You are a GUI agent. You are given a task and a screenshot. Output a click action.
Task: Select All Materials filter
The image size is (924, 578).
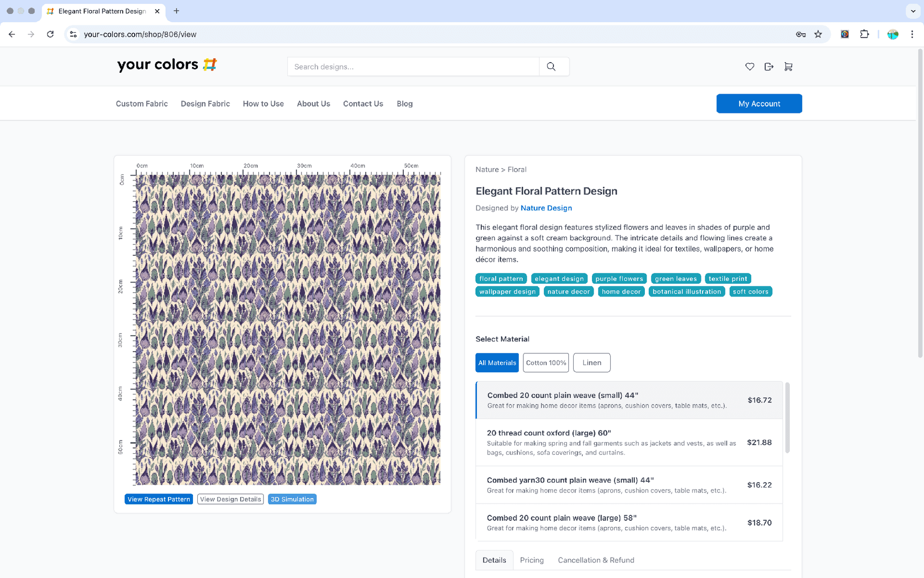[x=497, y=363]
